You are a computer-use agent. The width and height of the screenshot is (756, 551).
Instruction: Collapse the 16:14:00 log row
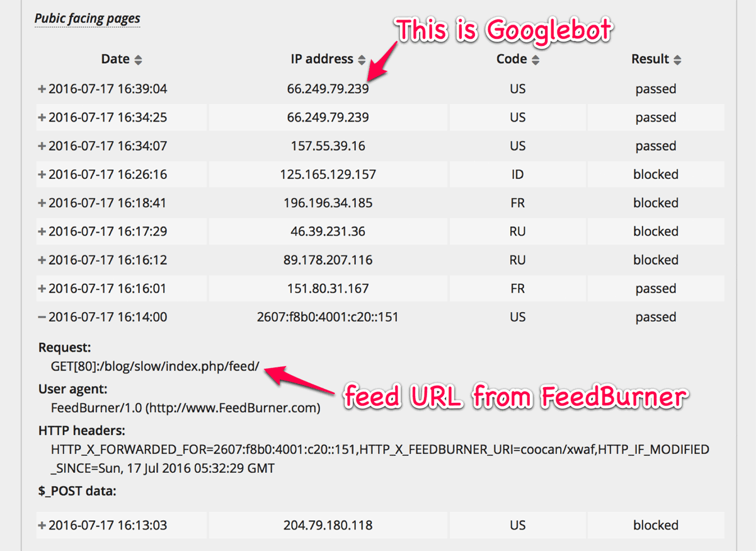click(x=42, y=317)
